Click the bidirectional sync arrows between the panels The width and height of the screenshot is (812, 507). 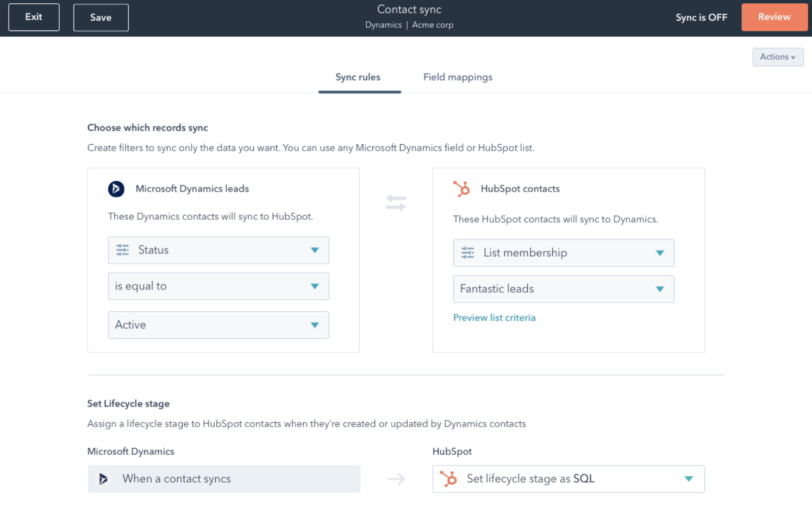(x=396, y=202)
